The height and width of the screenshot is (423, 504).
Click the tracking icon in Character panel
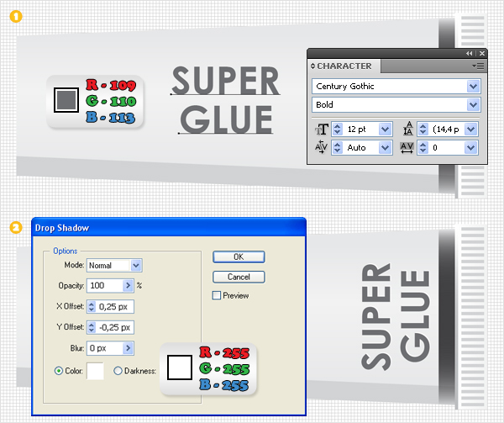click(407, 148)
